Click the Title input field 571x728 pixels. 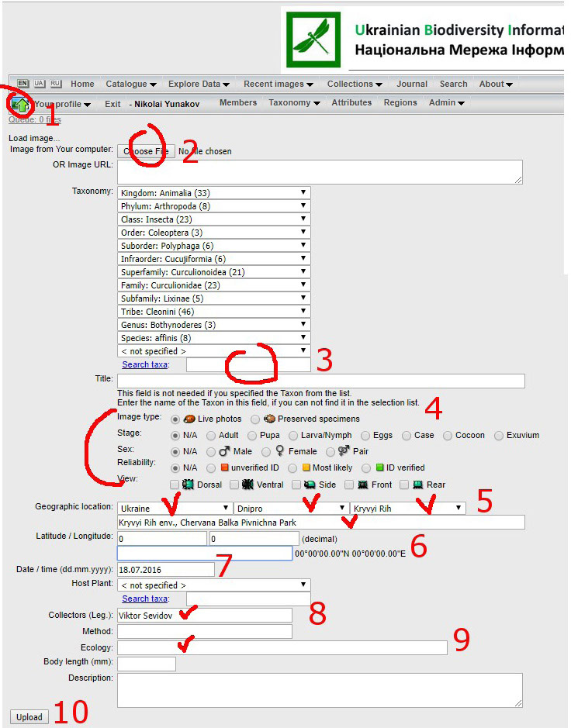(x=321, y=381)
